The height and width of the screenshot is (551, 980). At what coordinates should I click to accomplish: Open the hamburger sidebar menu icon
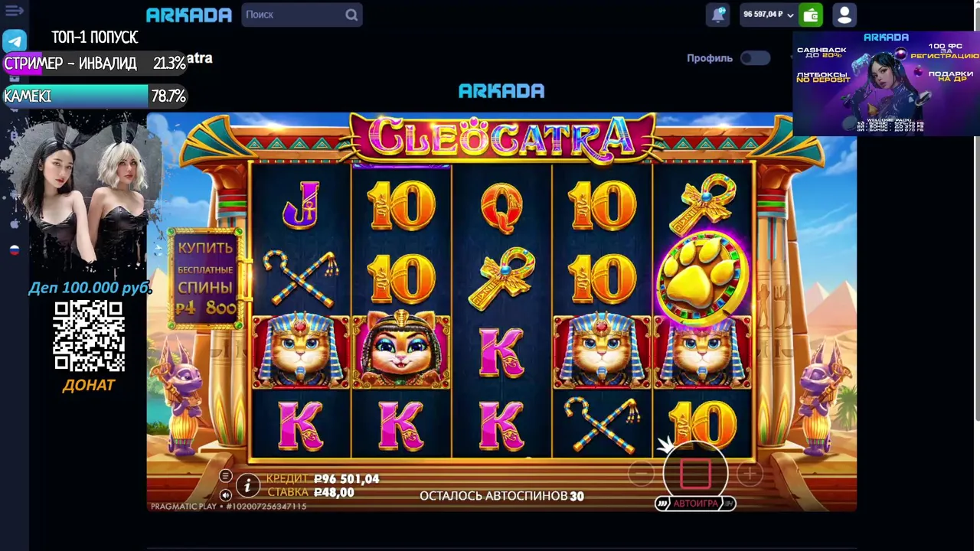click(14, 11)
